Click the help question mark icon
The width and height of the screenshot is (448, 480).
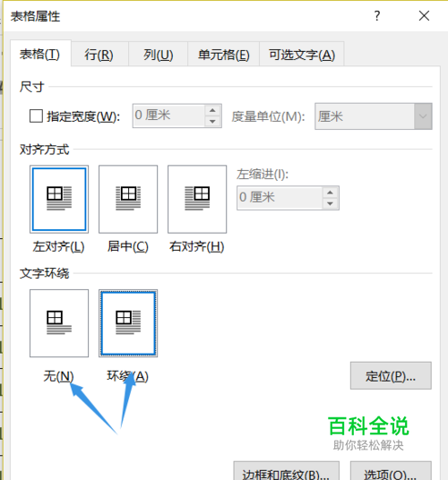377,15
